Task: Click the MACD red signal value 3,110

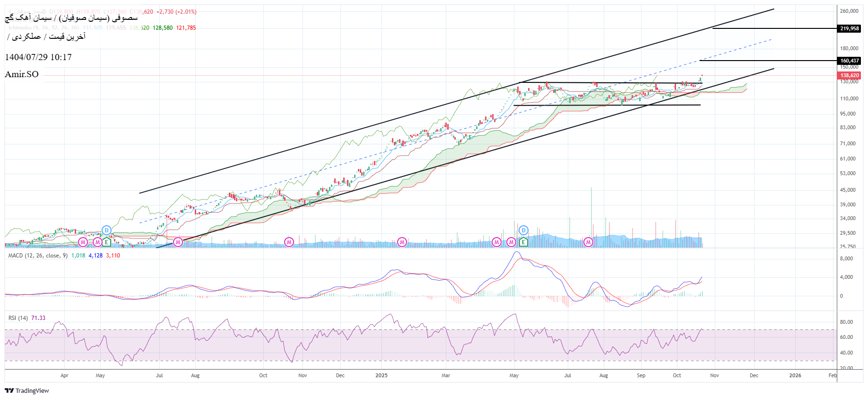Action: pos(113,256)
